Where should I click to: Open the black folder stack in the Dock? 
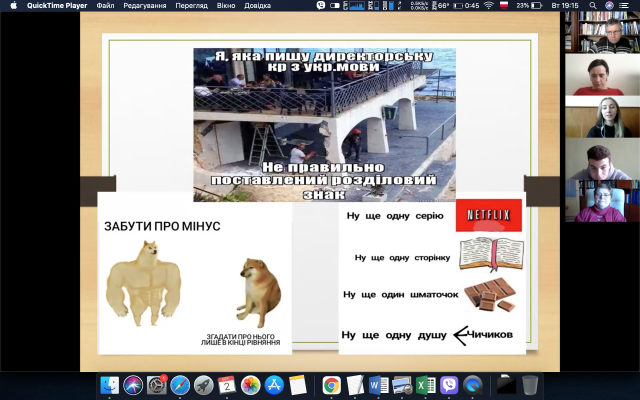(507, 385)
